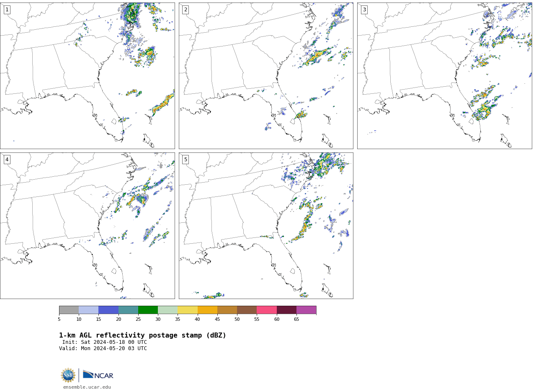This screenshot has width=536, height=392.
Task: Click the colorbar tick label 55
Action: [x=257, y=320]
